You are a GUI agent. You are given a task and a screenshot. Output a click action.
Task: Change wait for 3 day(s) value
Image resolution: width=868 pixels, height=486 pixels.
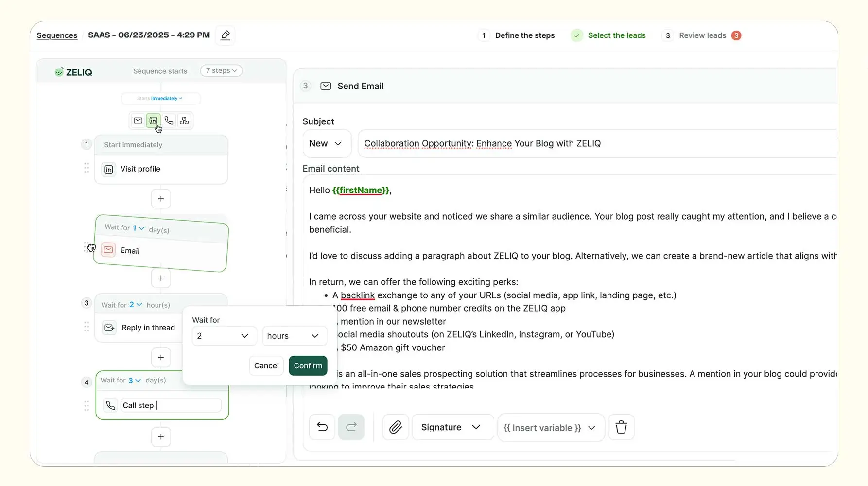tap(134, 380)
